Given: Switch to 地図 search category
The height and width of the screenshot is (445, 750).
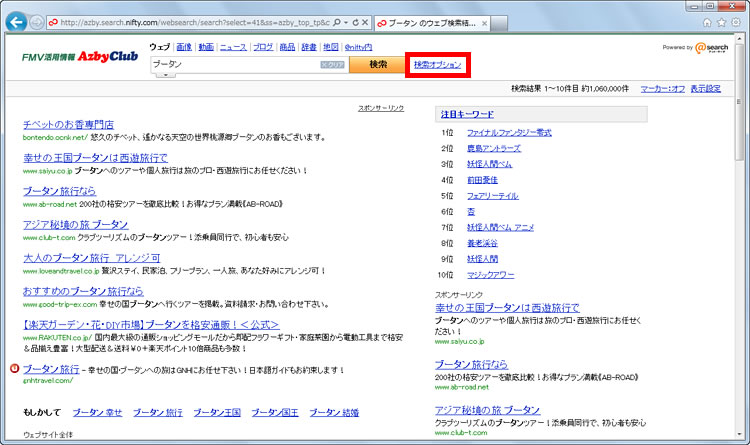Looking at the screenshot, I should 331,47.
